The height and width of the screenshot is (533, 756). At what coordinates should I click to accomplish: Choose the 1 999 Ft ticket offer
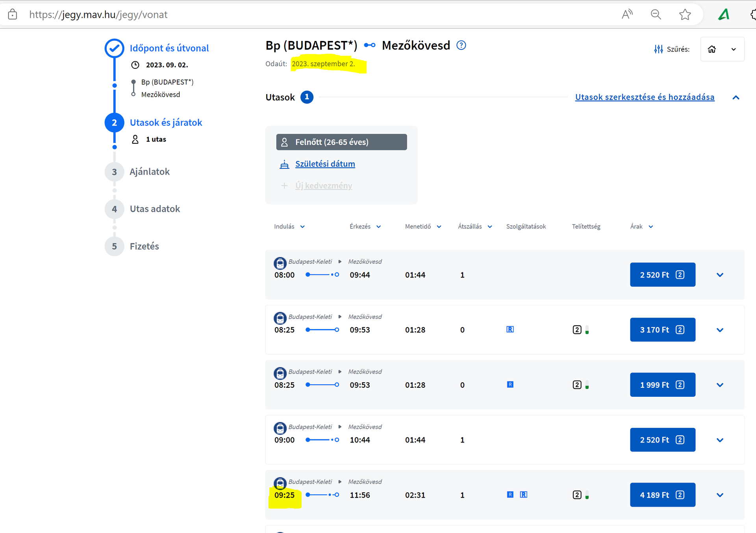tap(662, 385)
